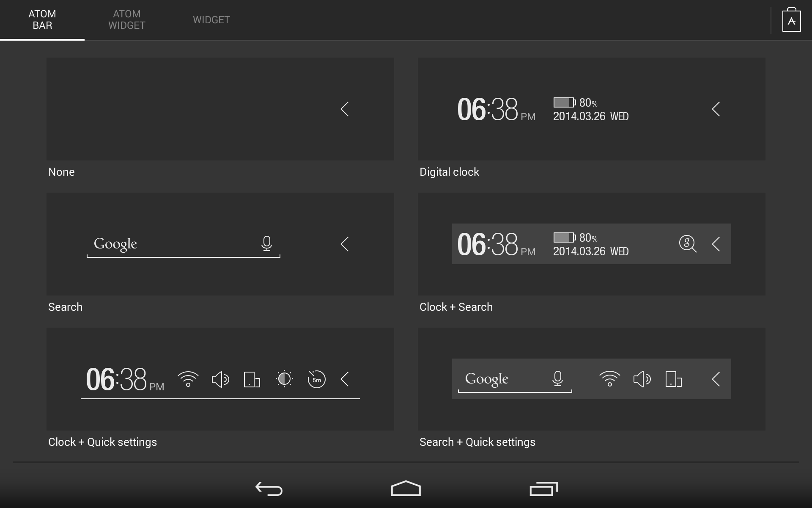Tap the Android recent apps button
812x508 pixels.
click(544, 489)
